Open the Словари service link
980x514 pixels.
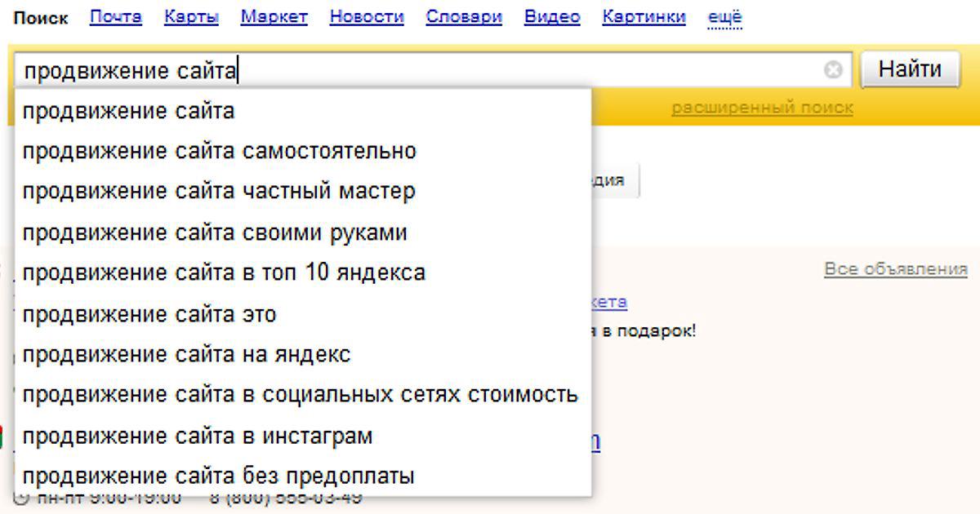coord(464,17)
